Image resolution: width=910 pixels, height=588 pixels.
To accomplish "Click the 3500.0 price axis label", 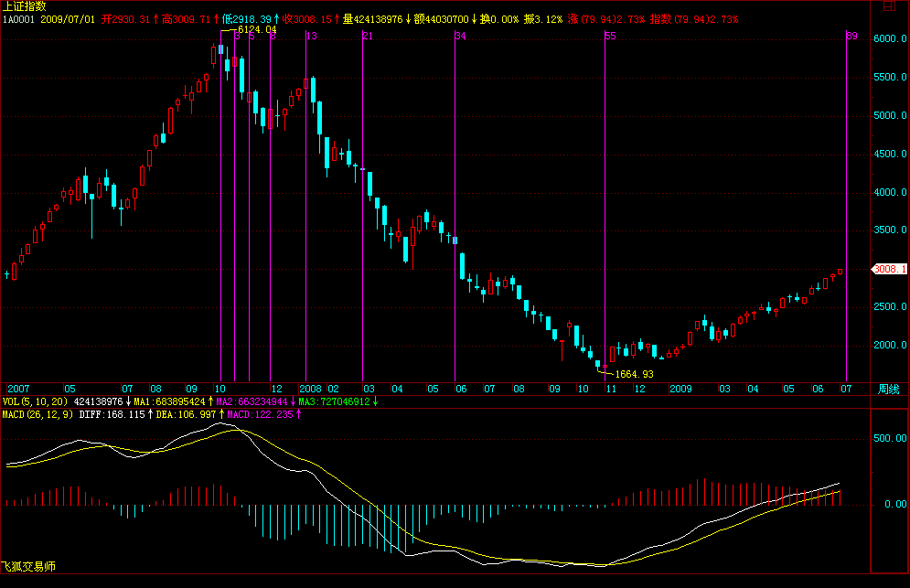I will 890,230.
